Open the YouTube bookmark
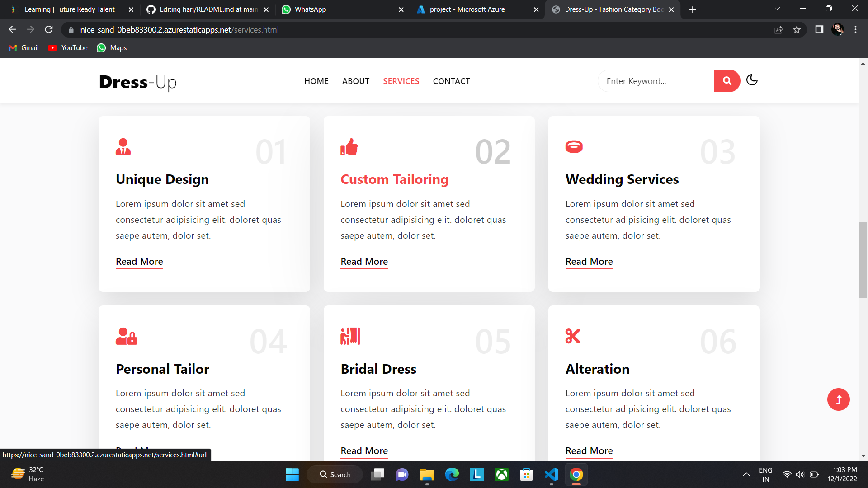Image resolution: width=868 pixels, height=488 pixels. pos(67,47)
